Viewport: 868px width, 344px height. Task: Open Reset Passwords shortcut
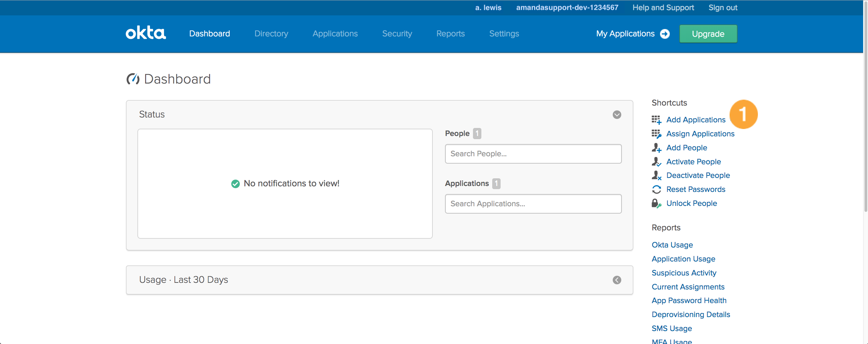tap(696, 189)
